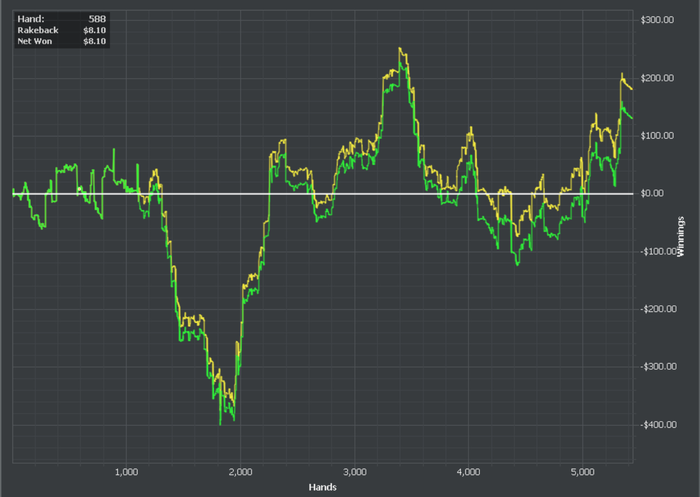Click the $300.00 y-axis label
Image resolution: width=700 pixels, height=497 pixels.
click(x=657, y=20)
